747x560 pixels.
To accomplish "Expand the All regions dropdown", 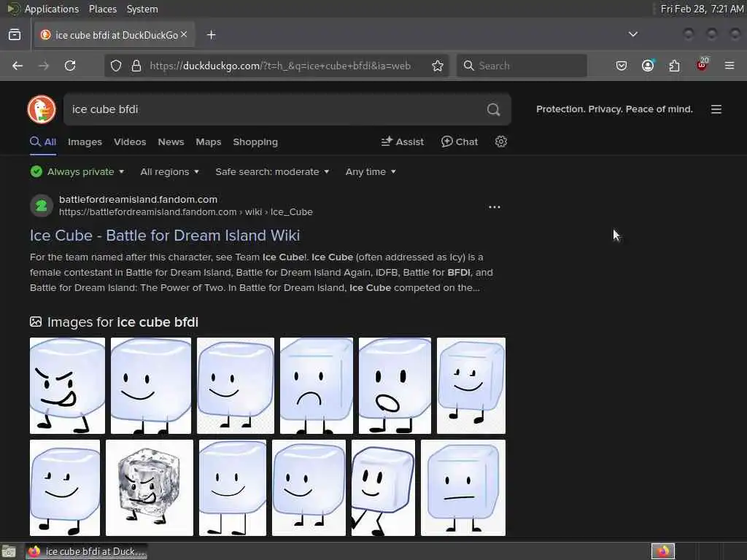I will click(169, 171).
